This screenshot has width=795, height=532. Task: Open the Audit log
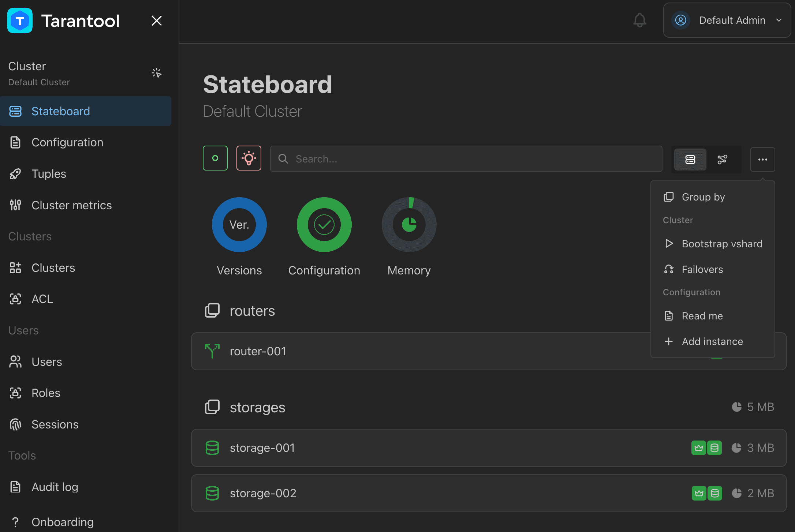click(86, 487)
